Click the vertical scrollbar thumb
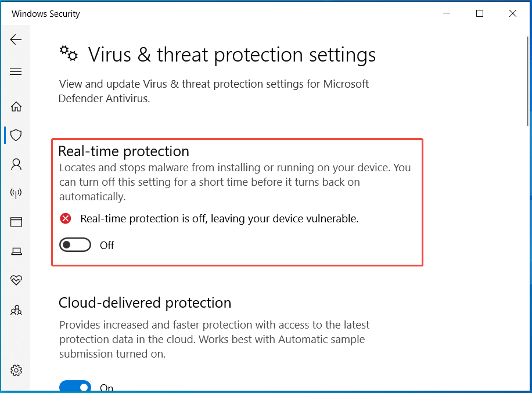This screenshot has height=393, width=532. click(x=526, y=81)
